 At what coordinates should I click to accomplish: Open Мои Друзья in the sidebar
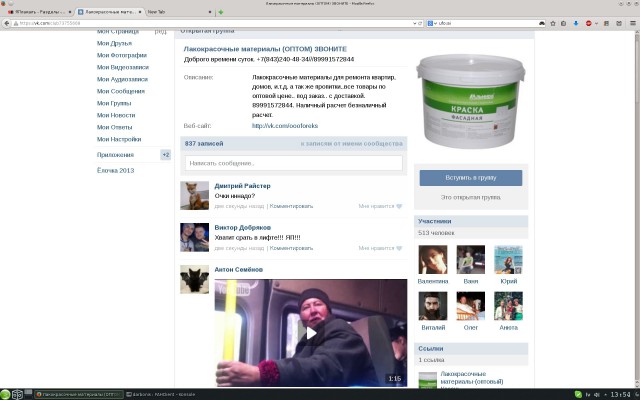pos(114,43)
